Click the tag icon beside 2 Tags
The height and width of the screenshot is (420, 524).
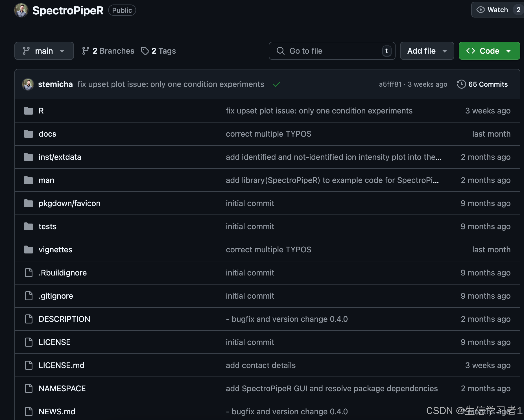tap(145, 51)
